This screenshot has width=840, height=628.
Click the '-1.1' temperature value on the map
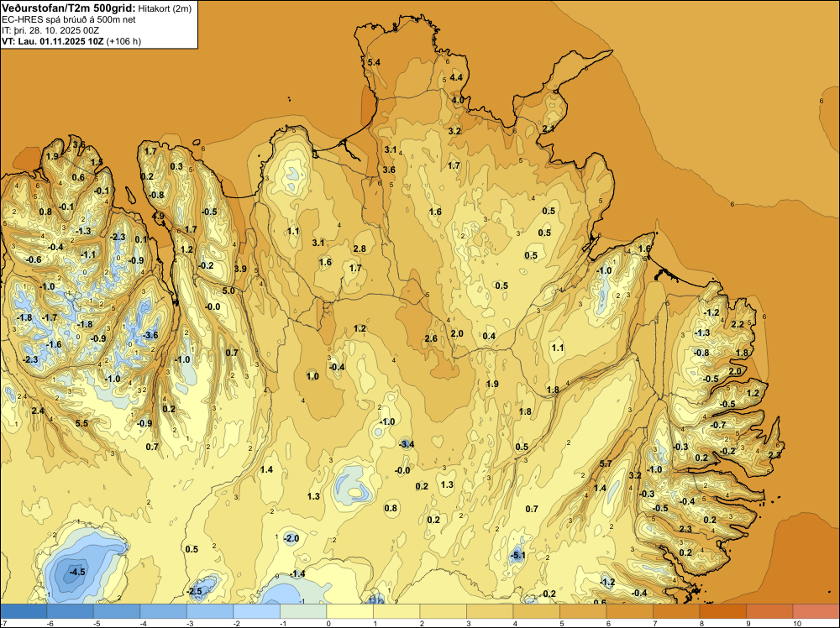coord(88,254)
